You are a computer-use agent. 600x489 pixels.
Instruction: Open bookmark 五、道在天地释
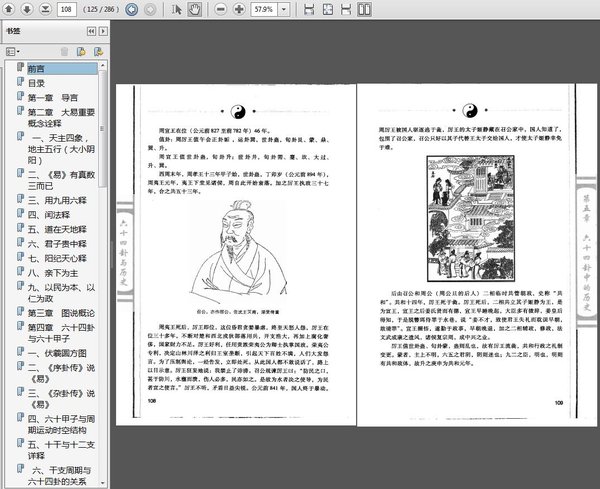tap(57, 229)
